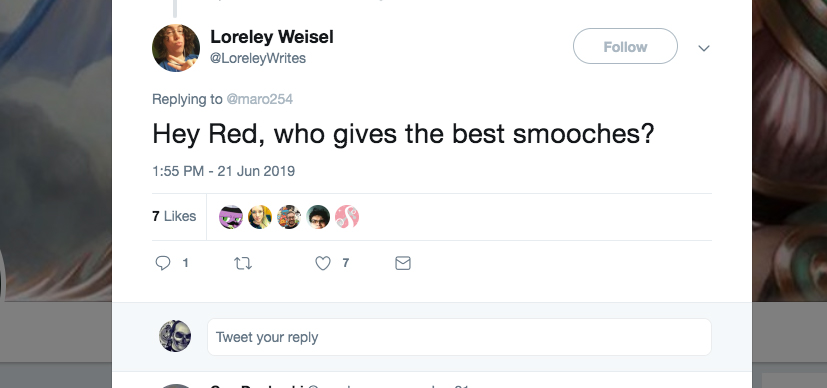The width and height of the screenshot is (827, 388).
Task: Open the tweet options chevron dropdown
Action: 704,48
